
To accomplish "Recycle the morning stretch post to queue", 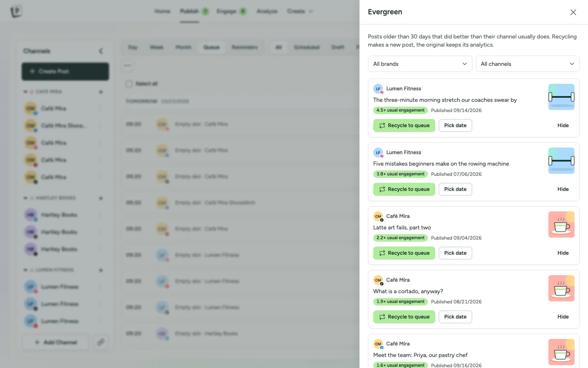I will pyautogui.click(x=404, y=126).
